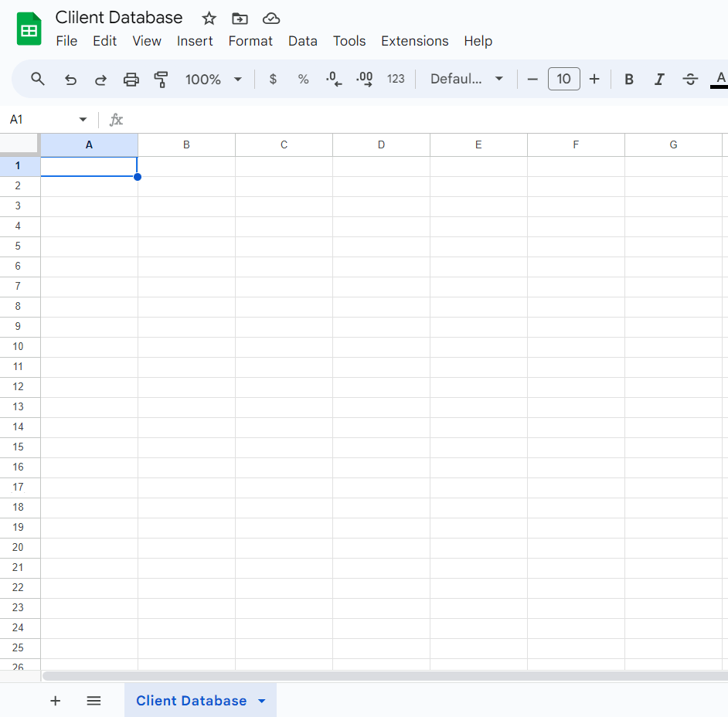Open more number formats 123
Image resolution: width=728 pixels, height=717 pixels.
coord(396,79)
